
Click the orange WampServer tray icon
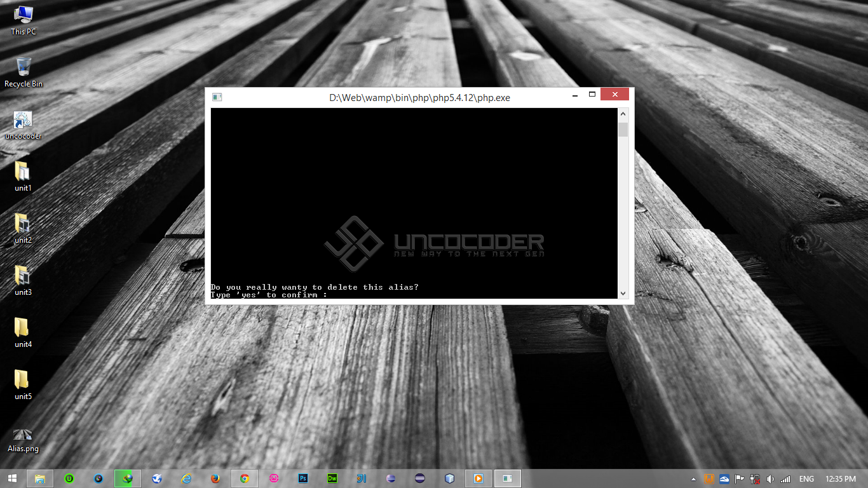(709, 479)
